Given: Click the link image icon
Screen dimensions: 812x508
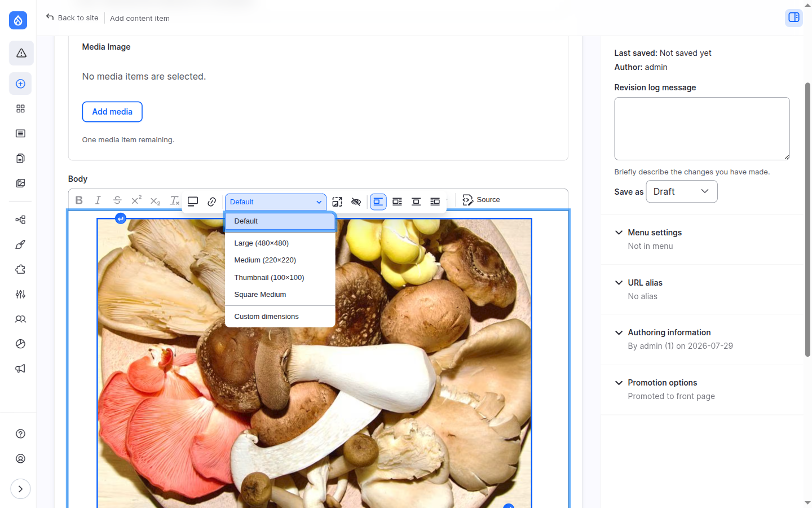Looking at the screenshot, I should click(212, 202).
